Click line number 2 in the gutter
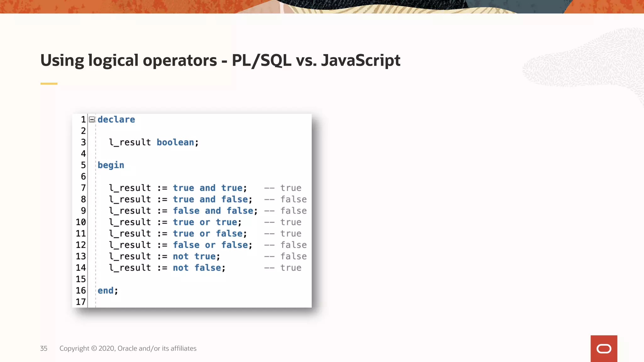This screenshot has height=362, width=644. click(83, 131)
